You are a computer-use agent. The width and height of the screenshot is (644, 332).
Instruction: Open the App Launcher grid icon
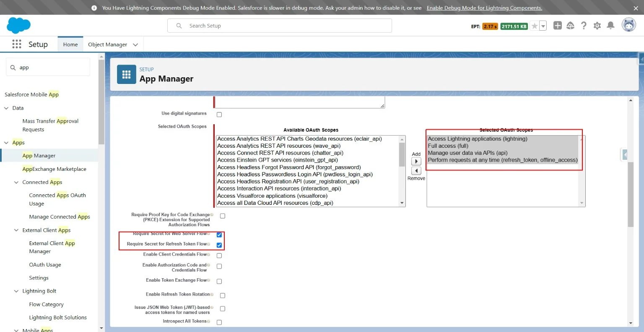[x=17, y=44]
